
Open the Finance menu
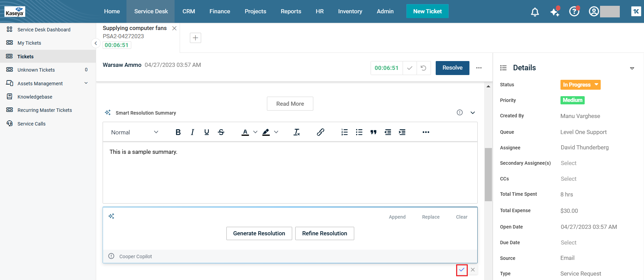pyautogui.click(x=220, y=11)
